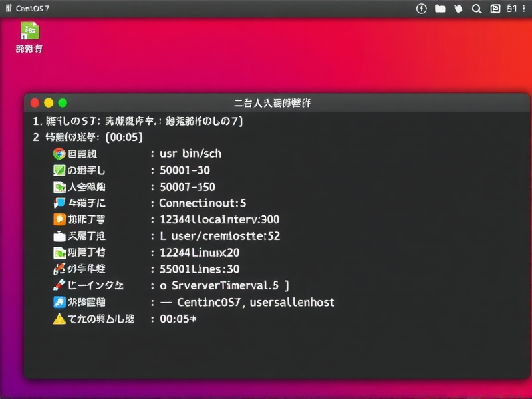Click the figure icon next to "50007-150" entry
The height and width of the screenshot is (399, 532).
(59, 186)
